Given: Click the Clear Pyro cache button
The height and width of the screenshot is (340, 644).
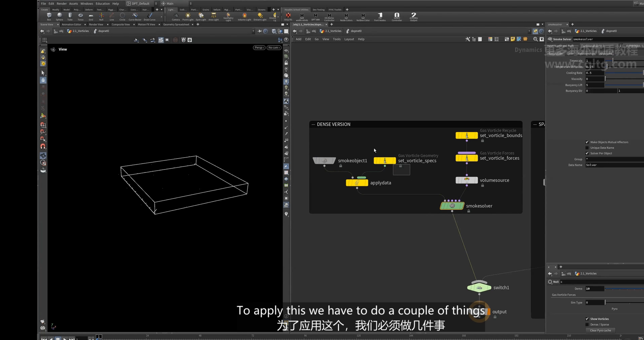Looking at the screenshot, I should pyautogui.click(x=600, y=330).
